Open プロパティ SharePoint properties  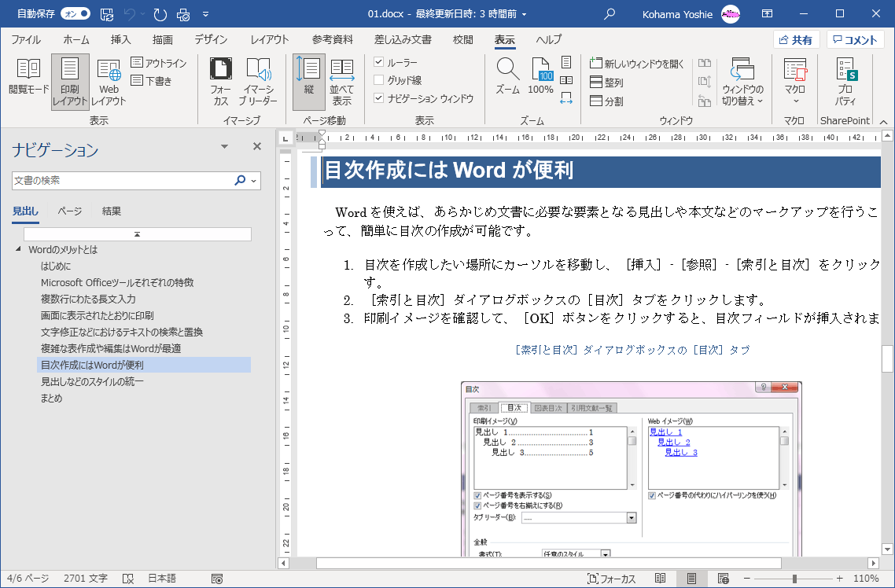845,81
